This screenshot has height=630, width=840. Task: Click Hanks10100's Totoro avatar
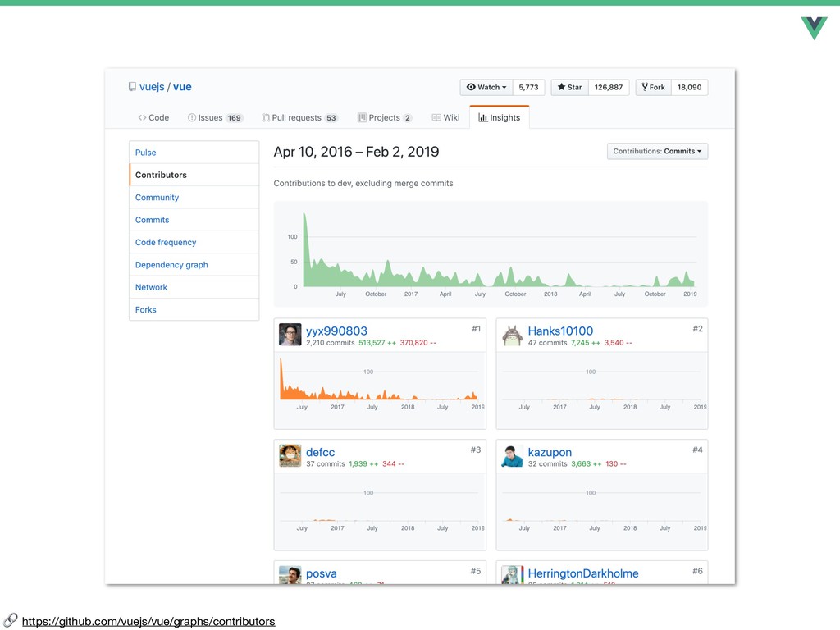pyautogui.click(x=512, y=335)
